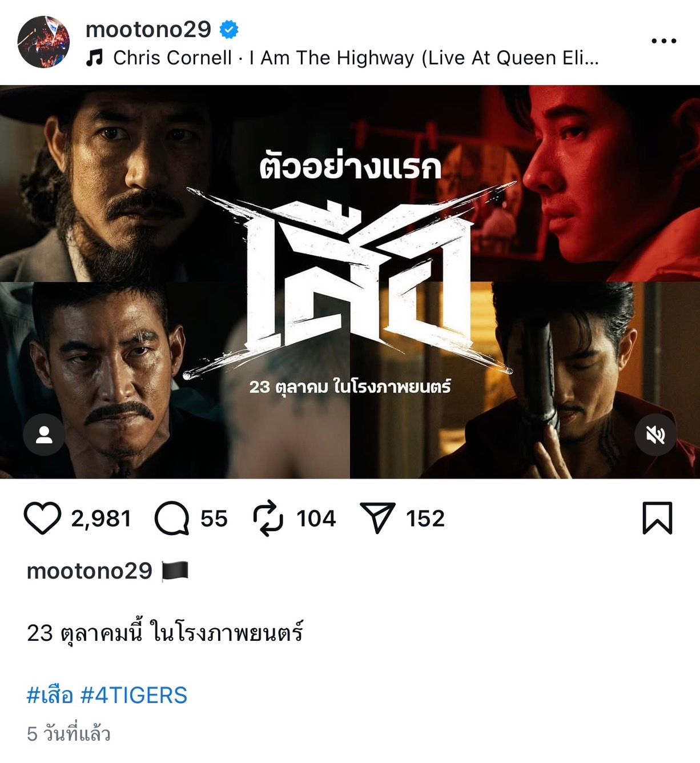Show tagged people via person icon
Screen dimensions: 700x763
click(44, 435)
